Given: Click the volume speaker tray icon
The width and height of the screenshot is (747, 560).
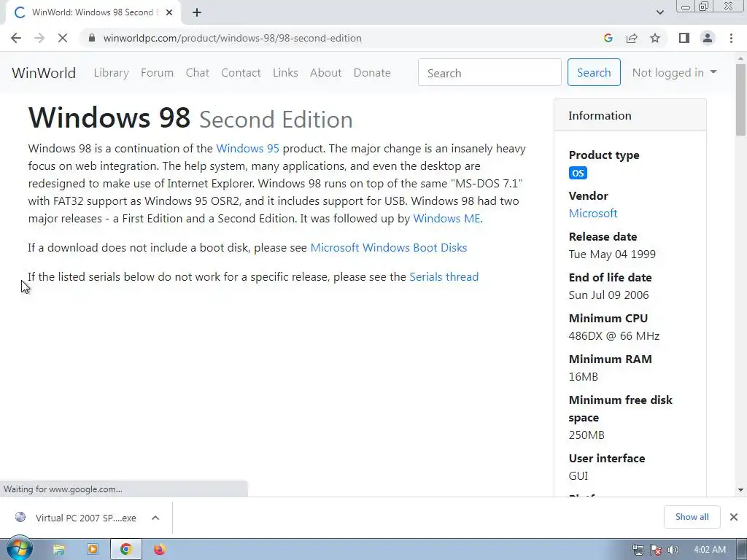Looking at the screenshot, I should click(673, 550).
